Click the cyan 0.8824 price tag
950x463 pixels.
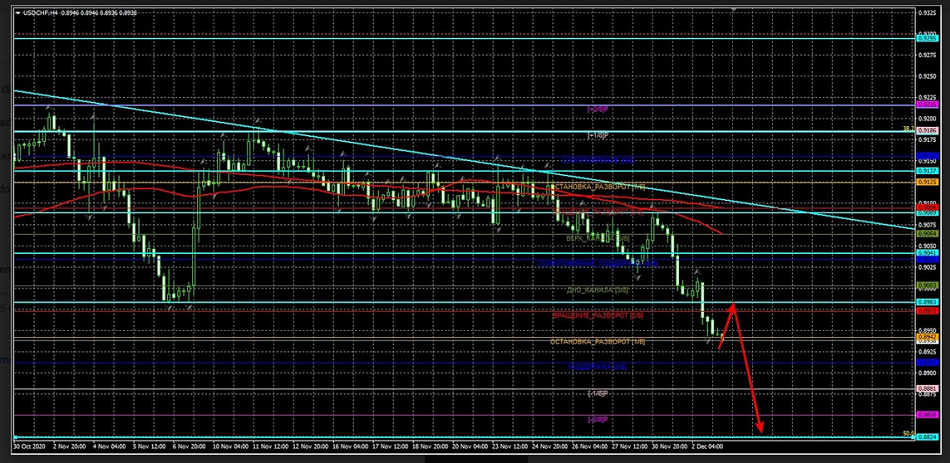point(927,437)
